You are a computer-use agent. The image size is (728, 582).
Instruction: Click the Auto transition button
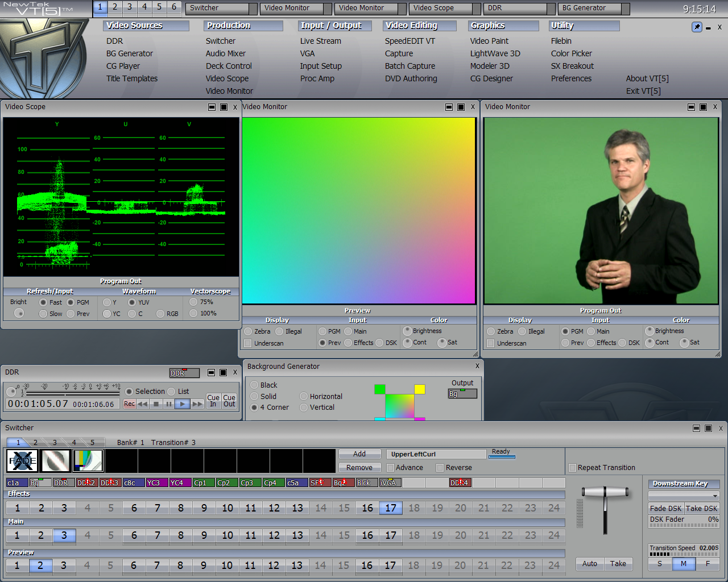590,564
